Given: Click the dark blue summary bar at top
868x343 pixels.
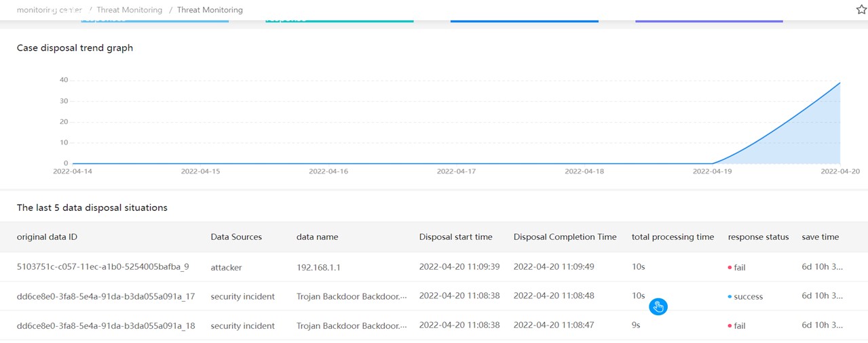Looking at the screenshot, I should pyautogui.click(x=524, y=21).
